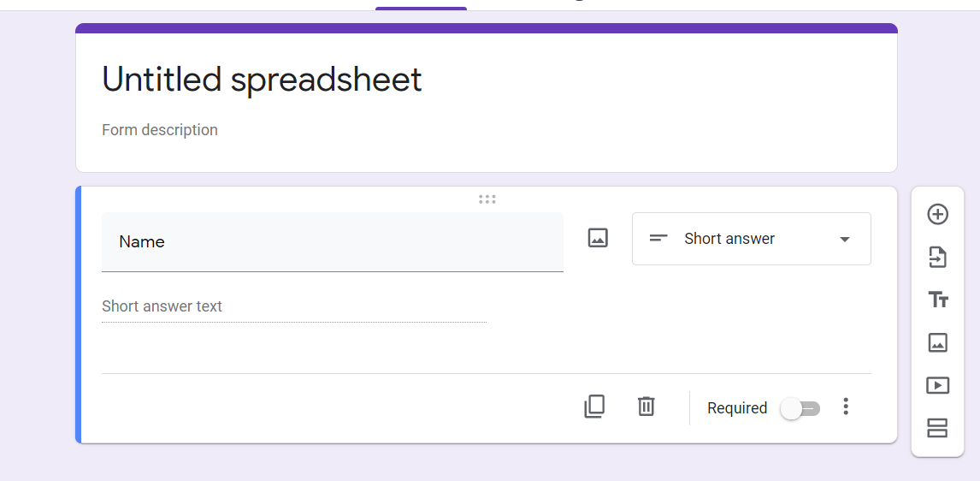
Task: Grab the six-dot drag handle on question
Action: (x=487, y=199)
